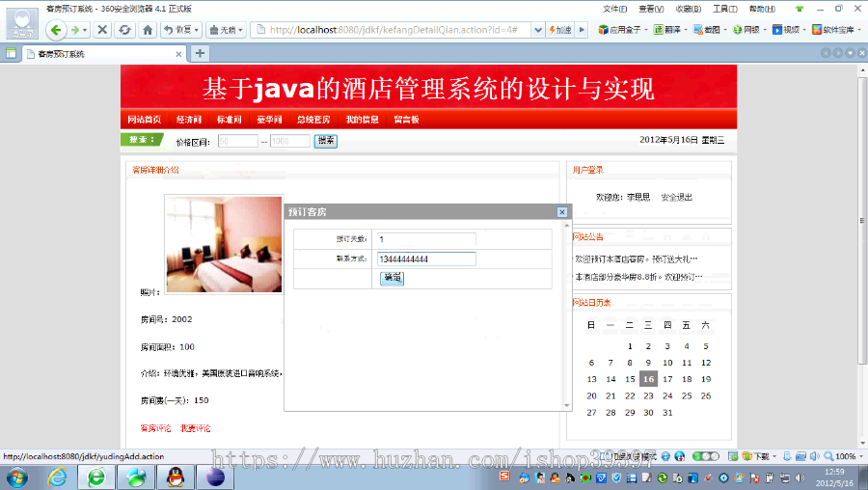Viewport: 868px width, 490px height.
Task: Open the 工具(T) menu
Action: point(724,9)
